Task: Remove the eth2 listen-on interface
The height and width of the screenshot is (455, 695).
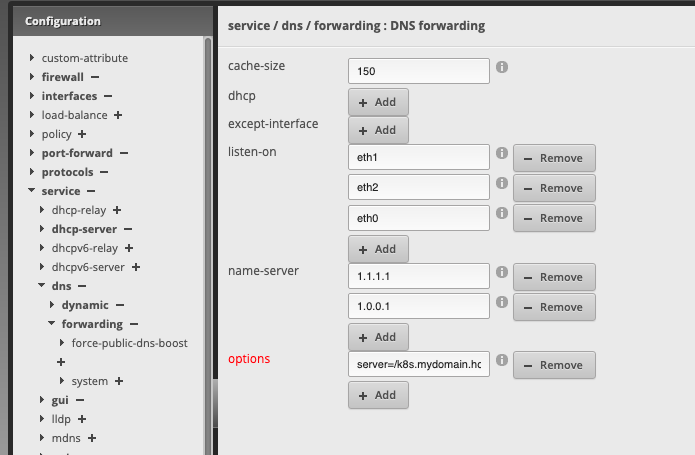Action: (554, 188)
